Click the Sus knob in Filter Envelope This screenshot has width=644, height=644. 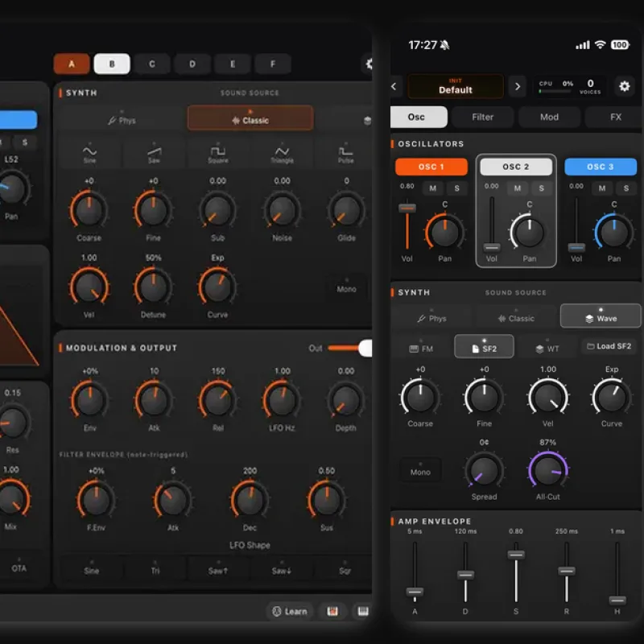click(327, 499)
